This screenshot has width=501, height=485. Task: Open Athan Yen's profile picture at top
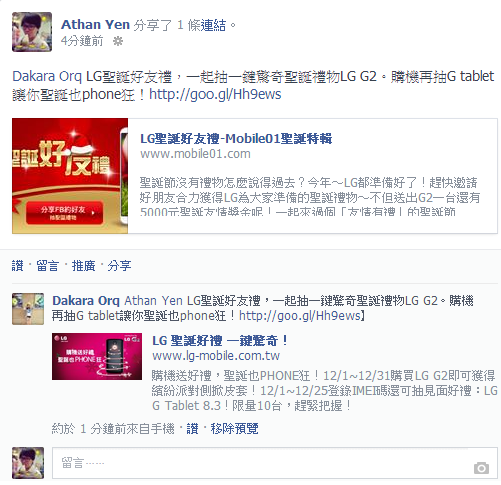point(32,32)
